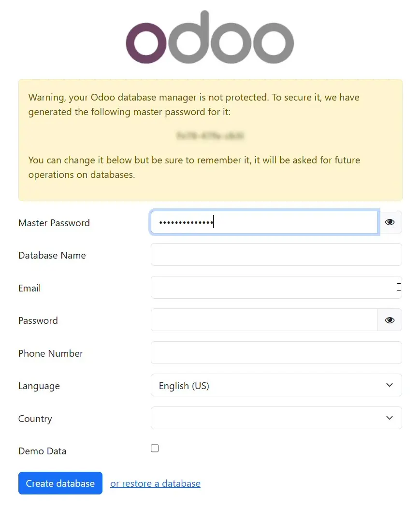Screen dimensions: 420x522
Task: Click the Email label text
Action: tap(29, 288)
